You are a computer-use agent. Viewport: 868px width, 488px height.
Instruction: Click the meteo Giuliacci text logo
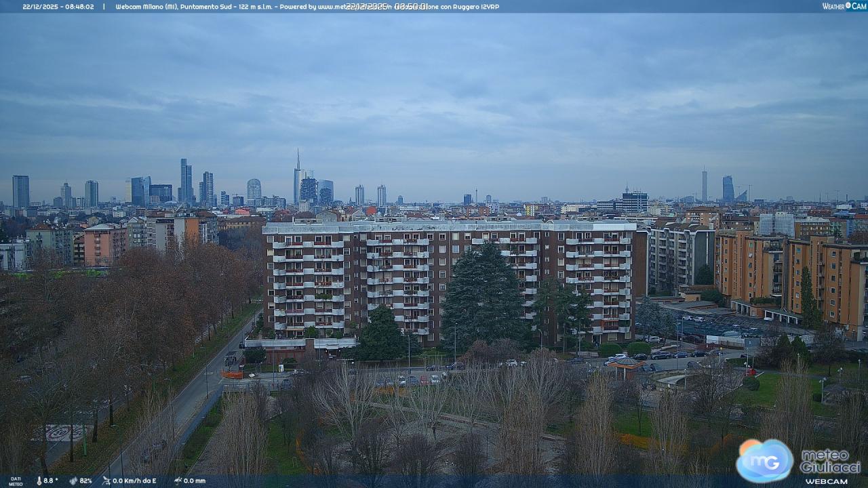pos(830,461)
